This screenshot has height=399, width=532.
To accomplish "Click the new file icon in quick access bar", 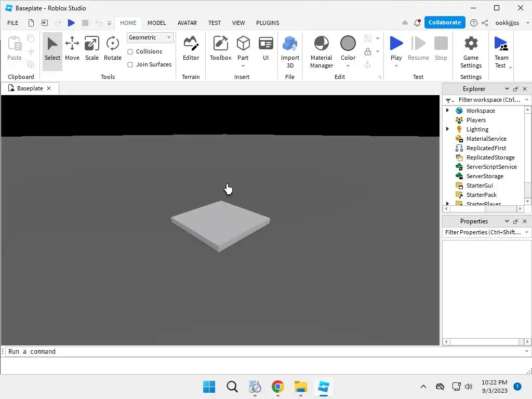I will click(x=31, y=23).
